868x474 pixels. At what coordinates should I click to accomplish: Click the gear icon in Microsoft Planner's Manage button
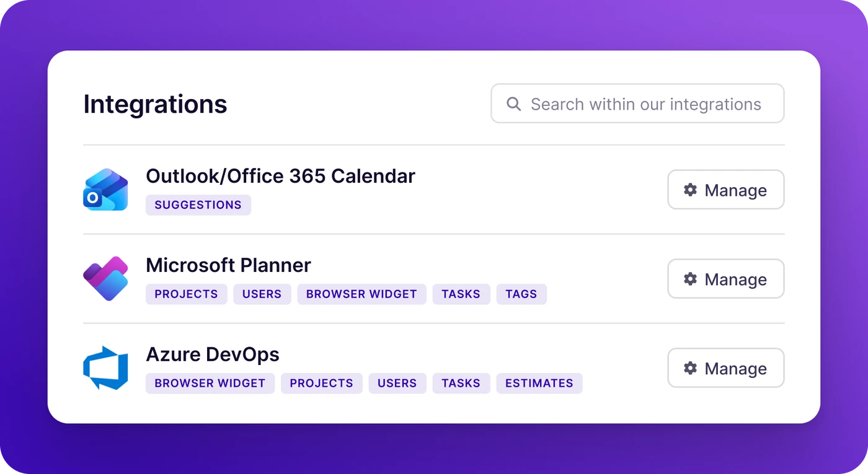pyautogui.click(x=690, y=279)
